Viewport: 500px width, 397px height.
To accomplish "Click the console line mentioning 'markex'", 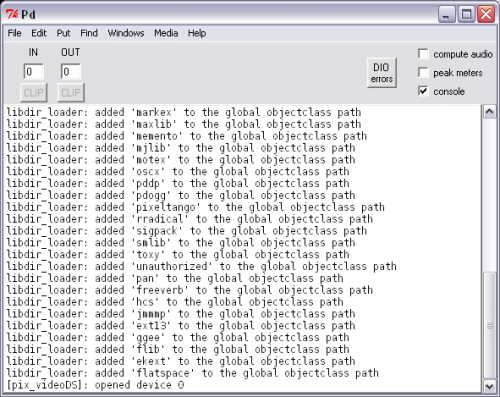I will pos(184,112).
